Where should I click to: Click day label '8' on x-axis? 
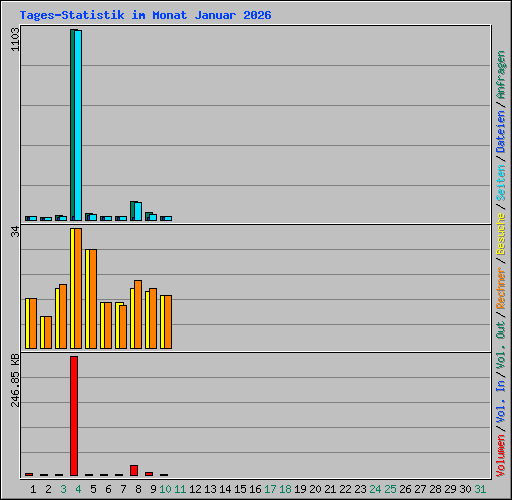[138, 489]
